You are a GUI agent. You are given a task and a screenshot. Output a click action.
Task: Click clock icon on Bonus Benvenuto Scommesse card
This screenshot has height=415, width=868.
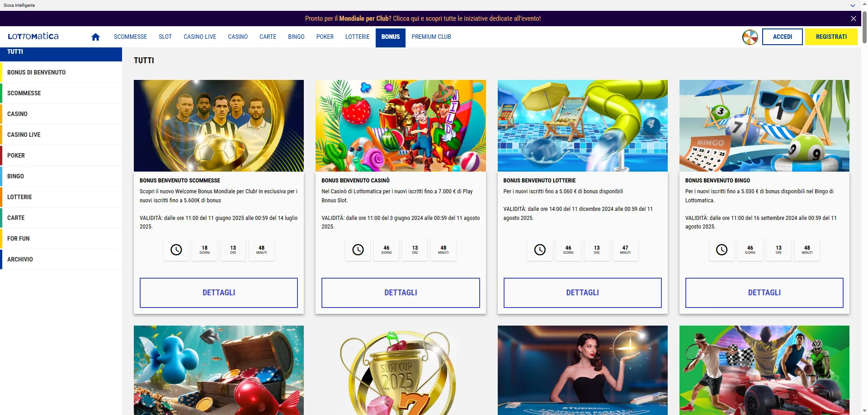[x=176, y=250]
